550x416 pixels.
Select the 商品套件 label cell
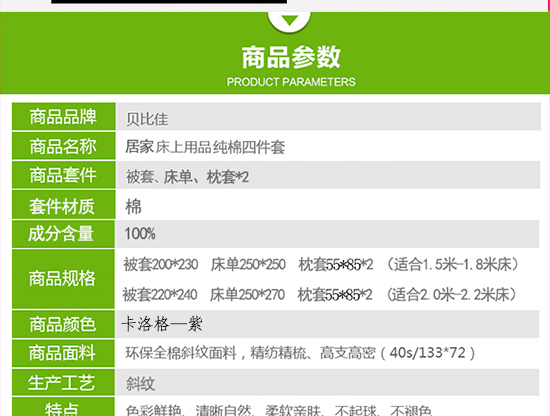point(63,175)
